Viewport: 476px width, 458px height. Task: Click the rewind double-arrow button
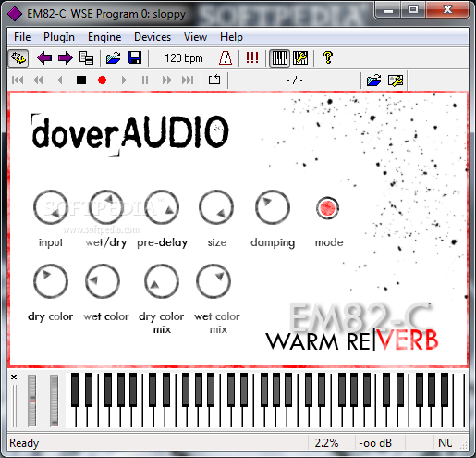38,80
